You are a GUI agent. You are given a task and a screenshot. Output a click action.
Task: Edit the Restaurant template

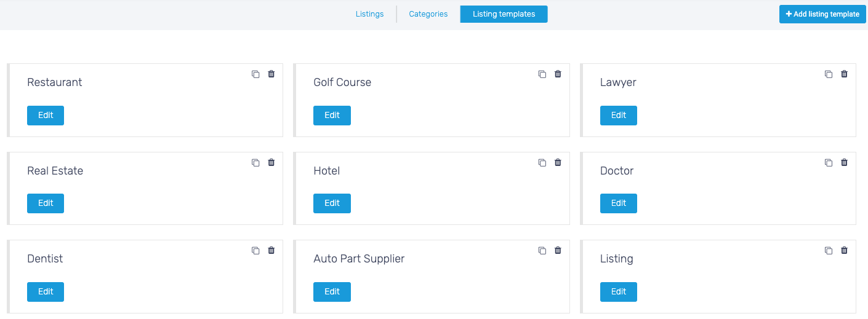[x=46, y=116]
